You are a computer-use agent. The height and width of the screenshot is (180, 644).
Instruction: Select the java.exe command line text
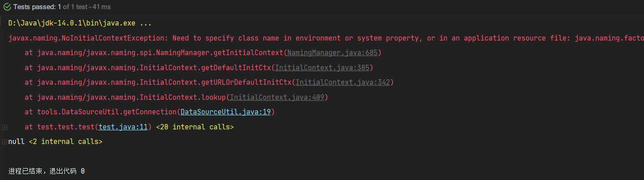pos(80,23)
